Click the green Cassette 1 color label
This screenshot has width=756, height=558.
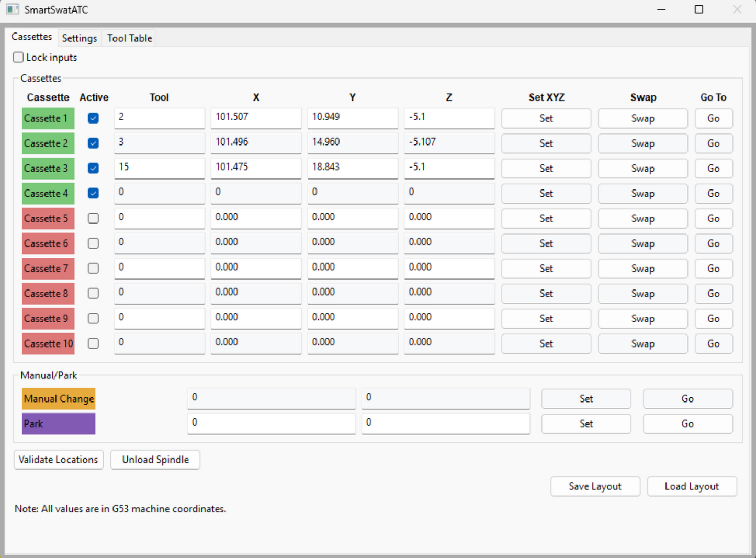(48, 118)
